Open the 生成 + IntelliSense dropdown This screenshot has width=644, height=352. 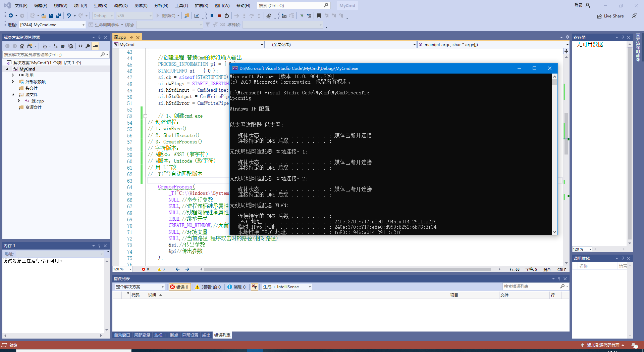click(x=310, y=287)
